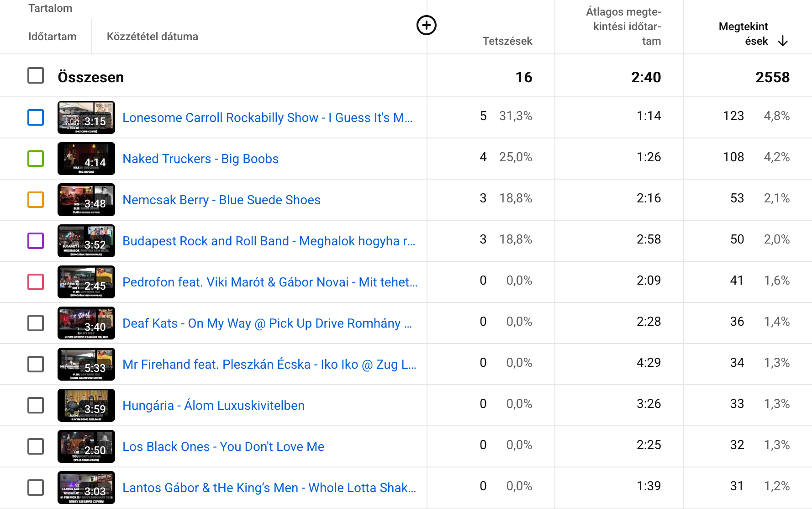Check the Los Black Ones row checkbox
Viewport: 812px width, 509px height.
tap(36, 446)
